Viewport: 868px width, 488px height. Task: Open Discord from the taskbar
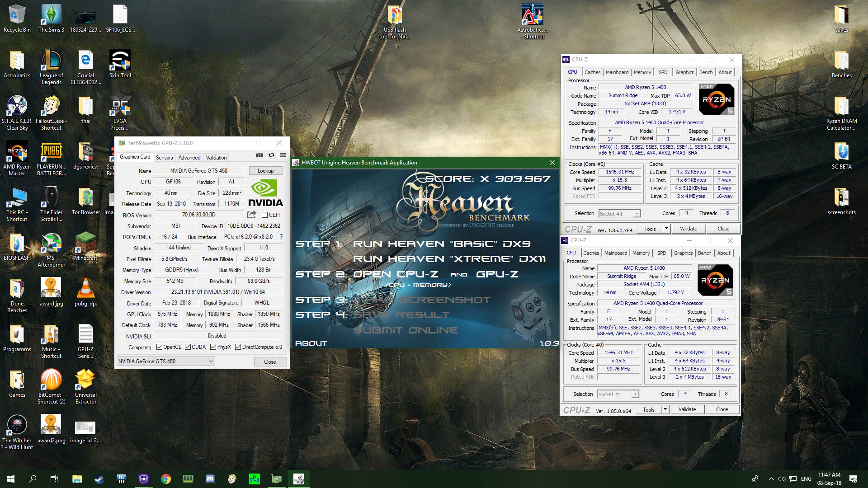point(210,479)
